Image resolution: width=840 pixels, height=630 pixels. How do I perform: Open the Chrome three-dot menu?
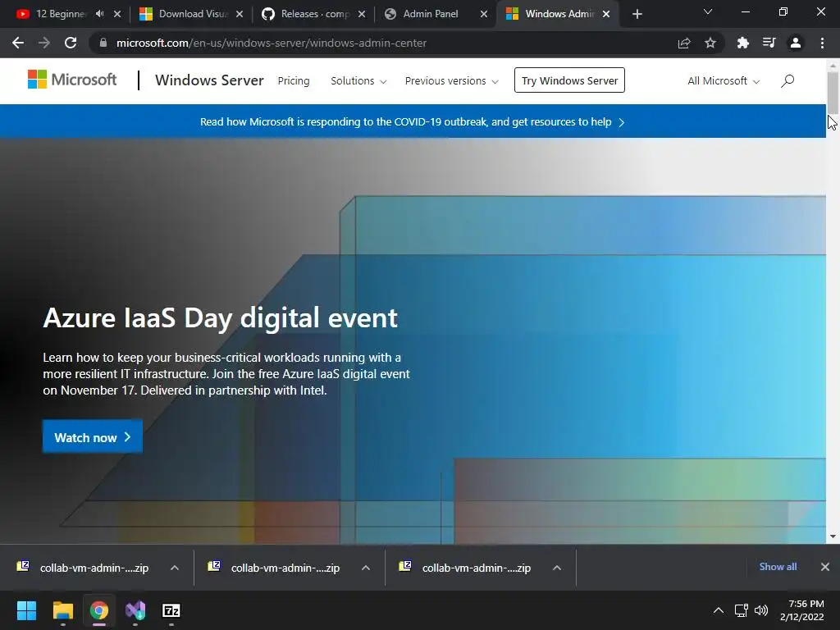pyautogui.click(x=822, y=43)
